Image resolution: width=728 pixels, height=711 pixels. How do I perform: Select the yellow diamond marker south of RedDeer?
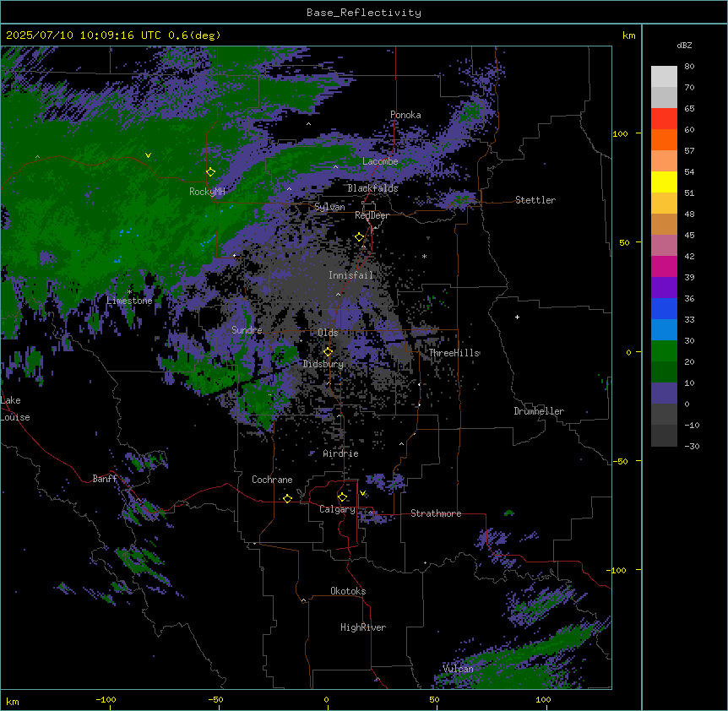click(x=360, y=237)
